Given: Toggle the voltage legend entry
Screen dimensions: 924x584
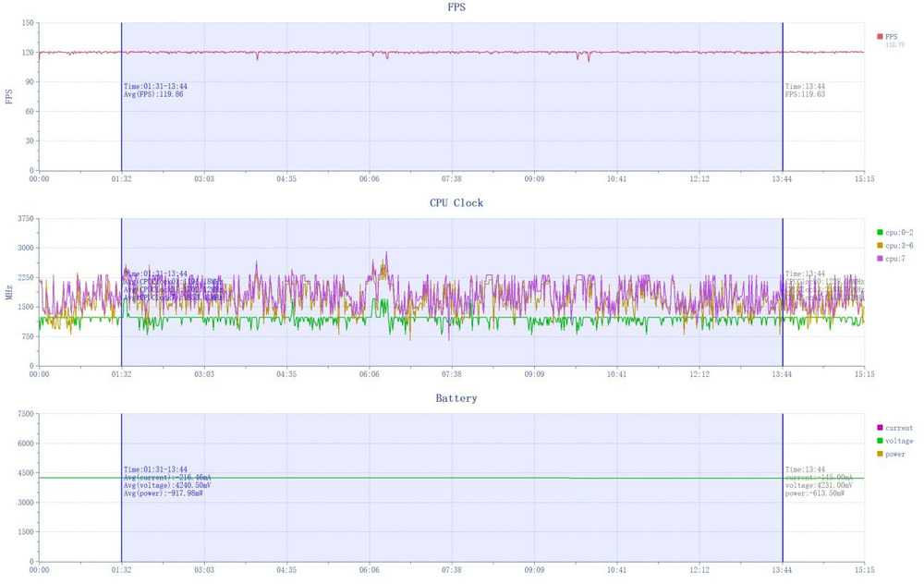Looking at the screenshot, I should pyautogui.click(x=898, y=441).
